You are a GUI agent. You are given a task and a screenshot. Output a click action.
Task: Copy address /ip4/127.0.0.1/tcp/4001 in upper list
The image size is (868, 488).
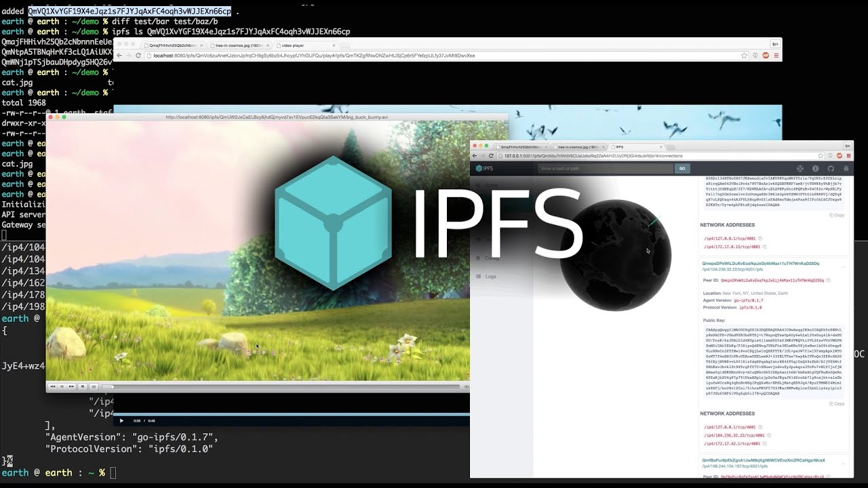(x=760, y=239)
